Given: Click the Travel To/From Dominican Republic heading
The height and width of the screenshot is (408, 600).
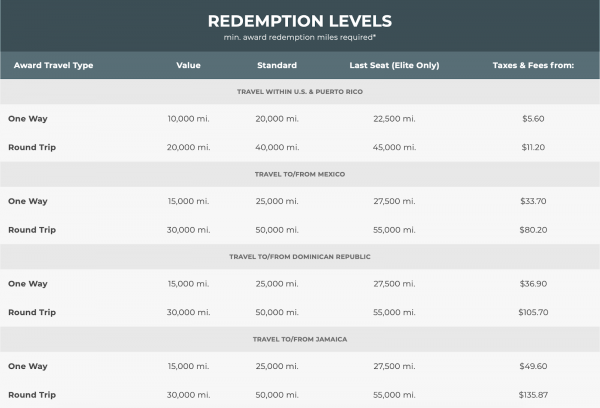Looking at the screenshot, I should point(299,257).
